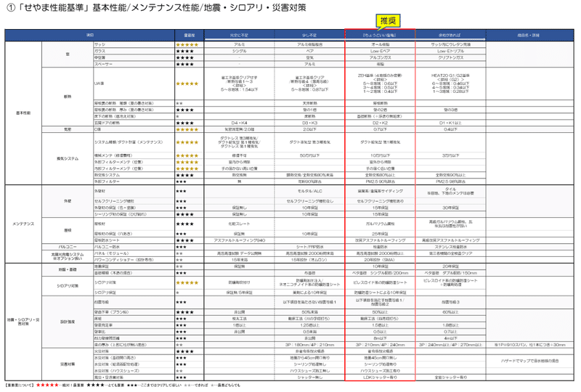This screenshot has height=392, width=581.
Task: Click the 20年設計（SMA） cell
Action: (380, 260)
